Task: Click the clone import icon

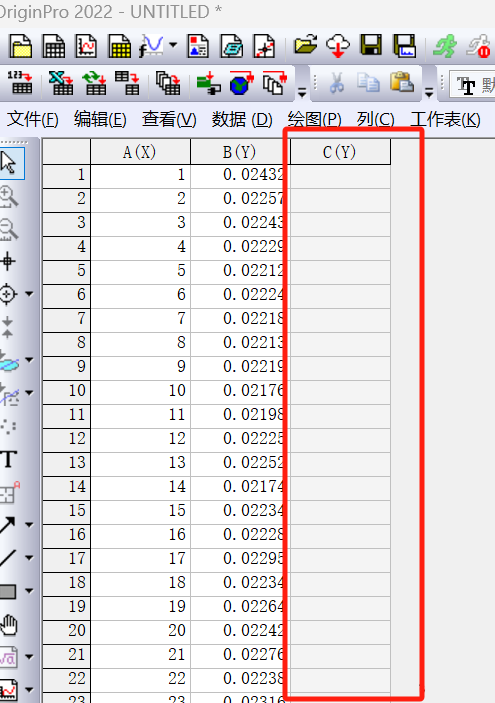Action: [x=168, y=82]
